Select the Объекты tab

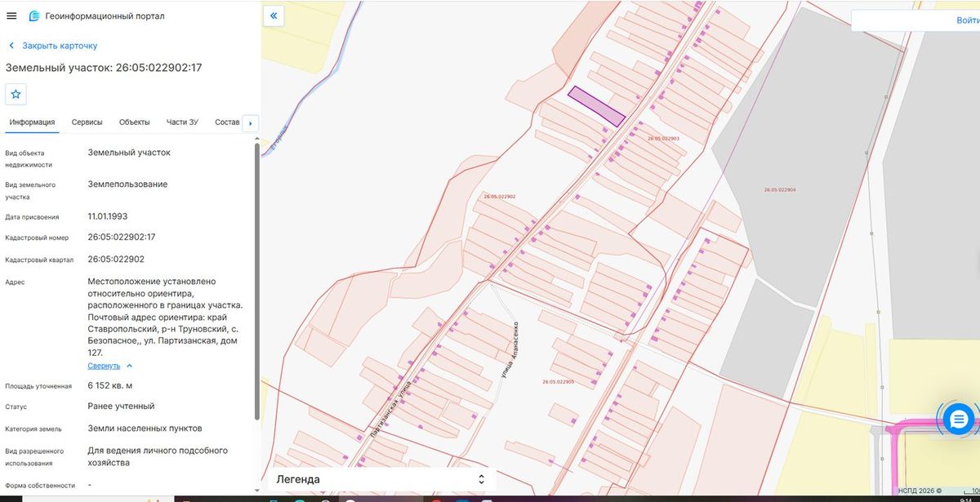135,122
